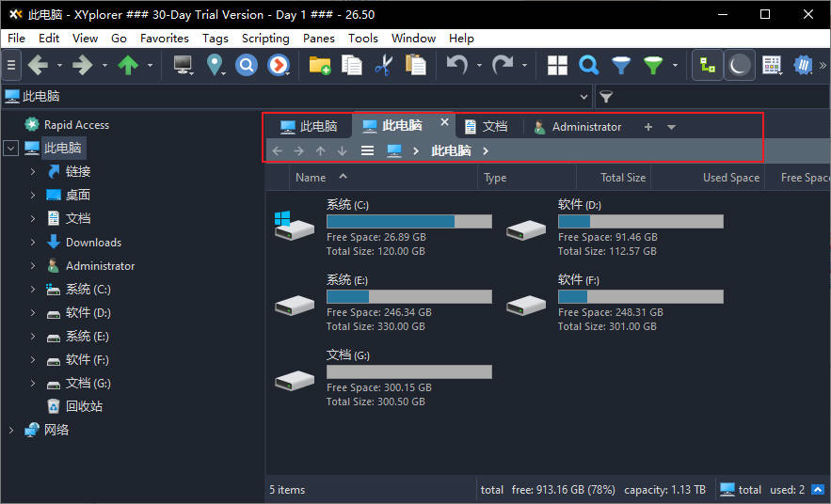831x504 pixels.
Task: Expand the 网络 tree node
Action: [x=11, y=431]
